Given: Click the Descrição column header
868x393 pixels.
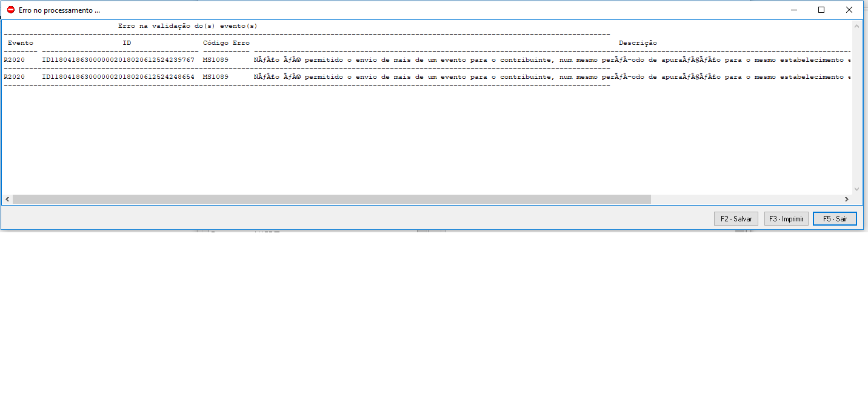Looking at the screenshot, I should point(638,43).
